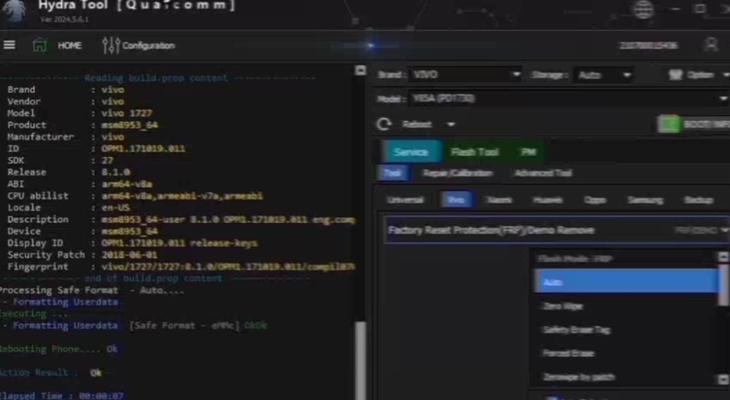This screenshot has height=400, width=730.
Task: Click the flash mode list scroll-down arrow
Action: pyautogui.click(x=723, y=380)
